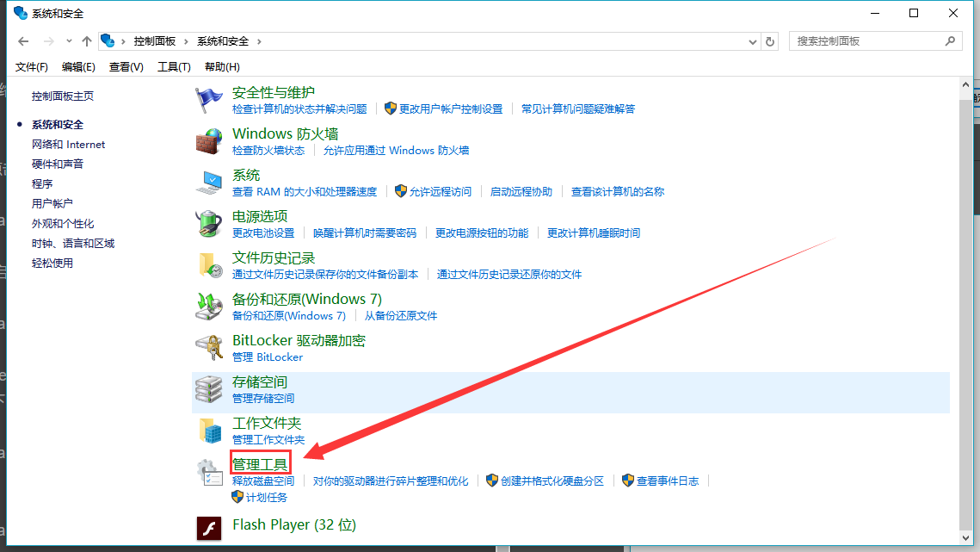
Task: Open the 工具(T) menu
Action: tap(174, 67)
